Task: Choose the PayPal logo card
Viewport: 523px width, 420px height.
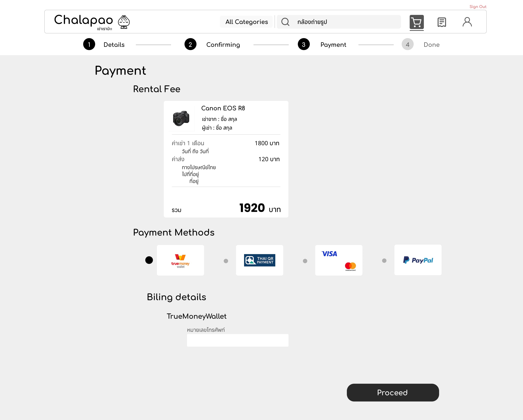Action: [x=418, y=260]
